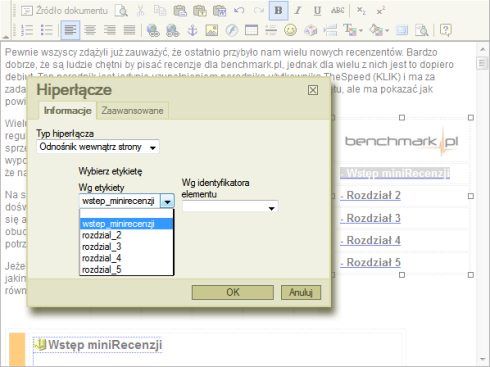Click the Paste clipboard icon
This screenshot has height=367, width=490.
[180, 11]
